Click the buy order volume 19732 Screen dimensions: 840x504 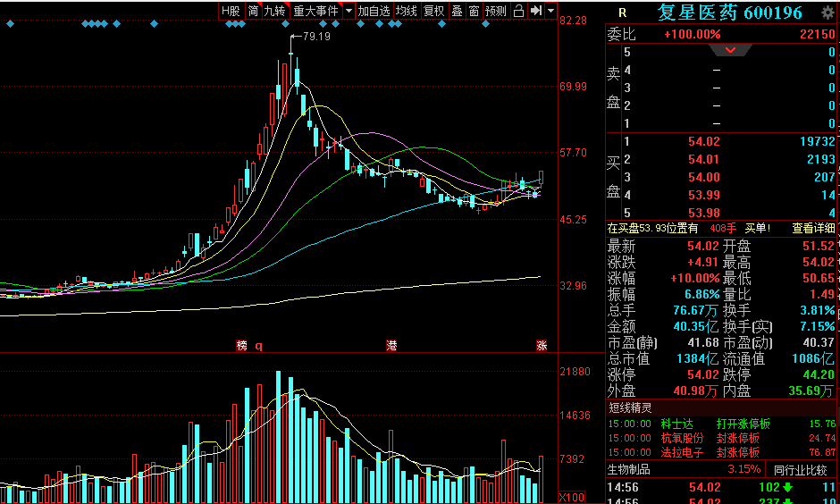click(x=817, y=142)
